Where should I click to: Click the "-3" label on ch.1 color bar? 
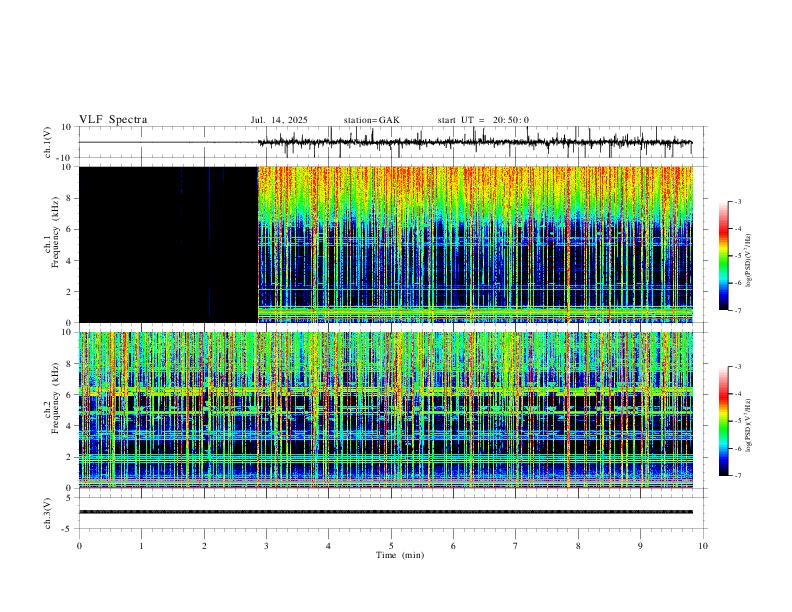(737, 201)
